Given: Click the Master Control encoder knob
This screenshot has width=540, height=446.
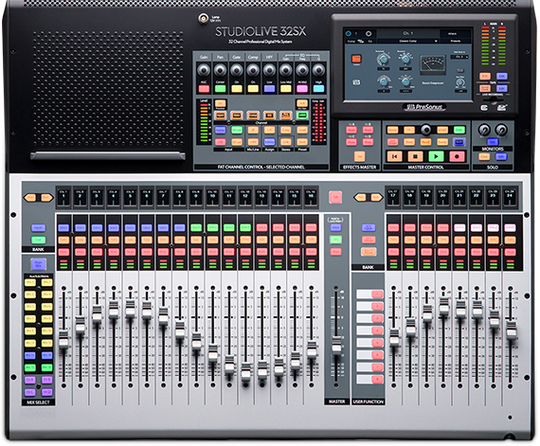Looking at the screenshot, I should tap(426, 130).
